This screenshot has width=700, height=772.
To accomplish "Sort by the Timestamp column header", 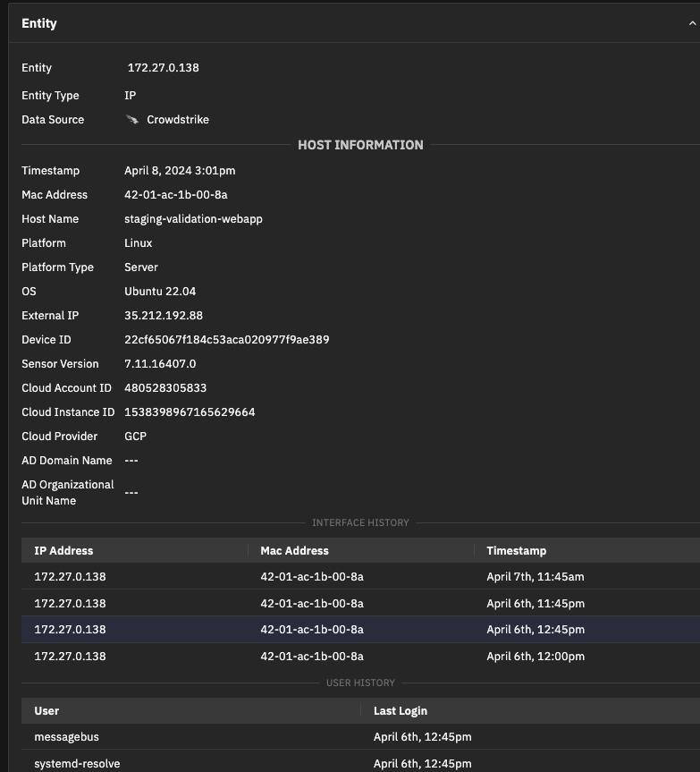I will pos(516,551).
